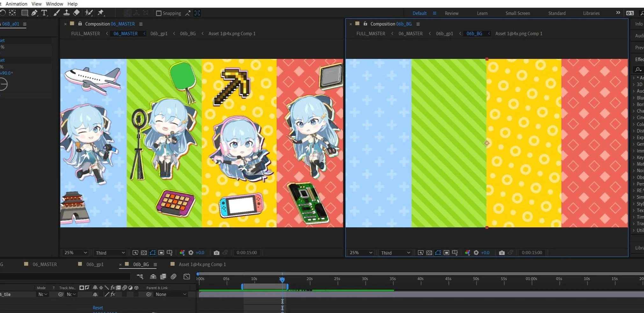Toggle mask path visibility in 06b_BG viewer

point(438,253)
